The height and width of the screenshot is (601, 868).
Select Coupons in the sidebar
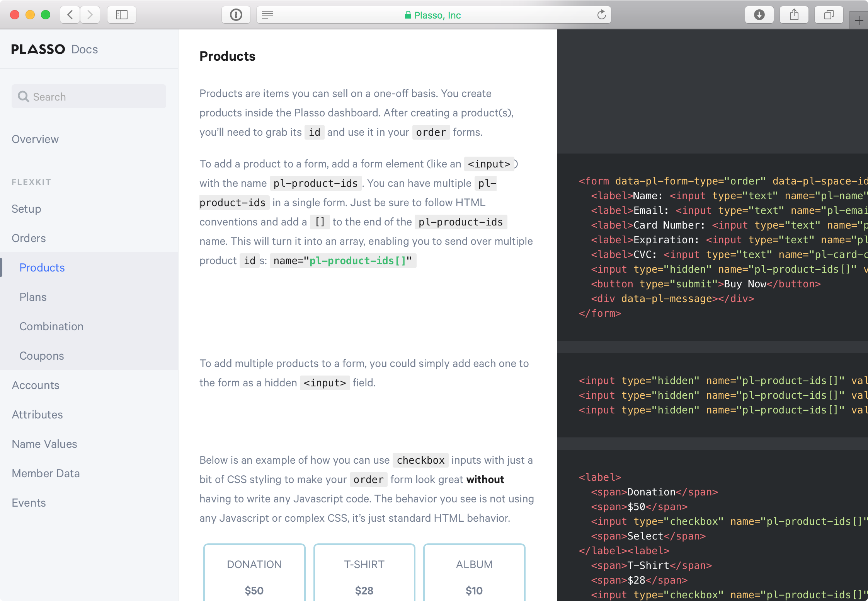click(x=42, y=356)
